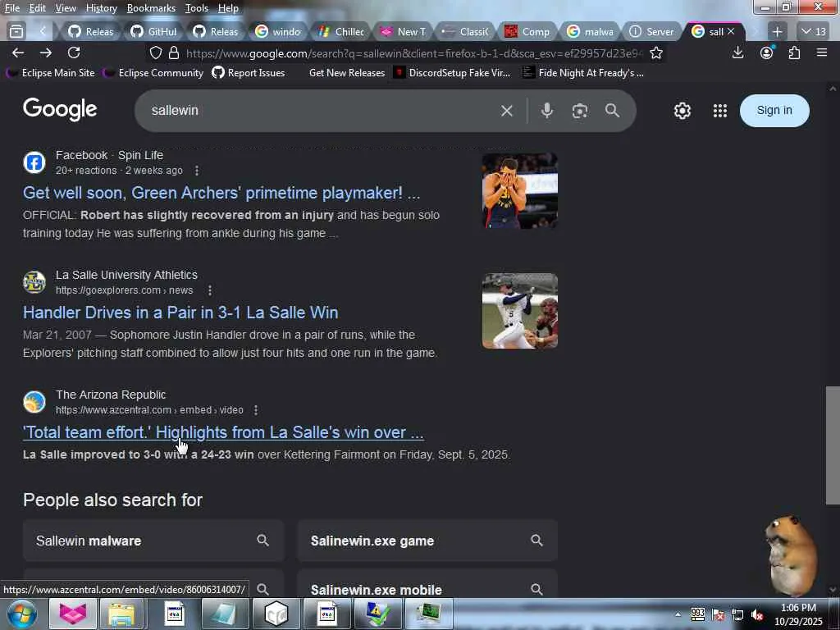The image size is (840, 630).
Task: Switch to the GitHul tab
Action: click(154, 32)
